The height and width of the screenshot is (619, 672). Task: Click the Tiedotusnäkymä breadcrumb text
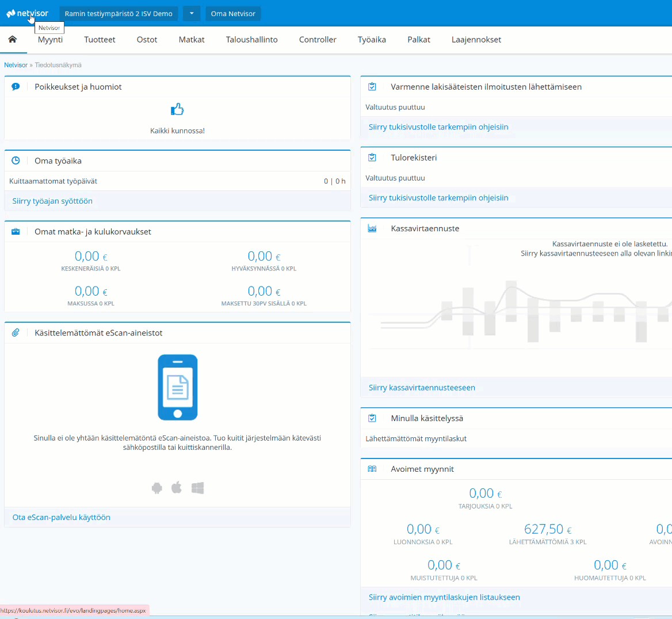click(58, 65)
